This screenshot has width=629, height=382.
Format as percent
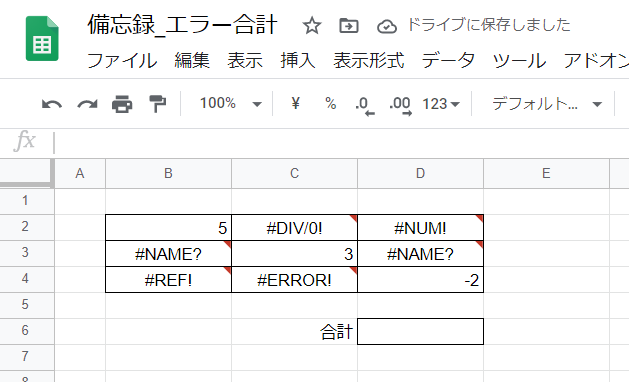(331, 104)
